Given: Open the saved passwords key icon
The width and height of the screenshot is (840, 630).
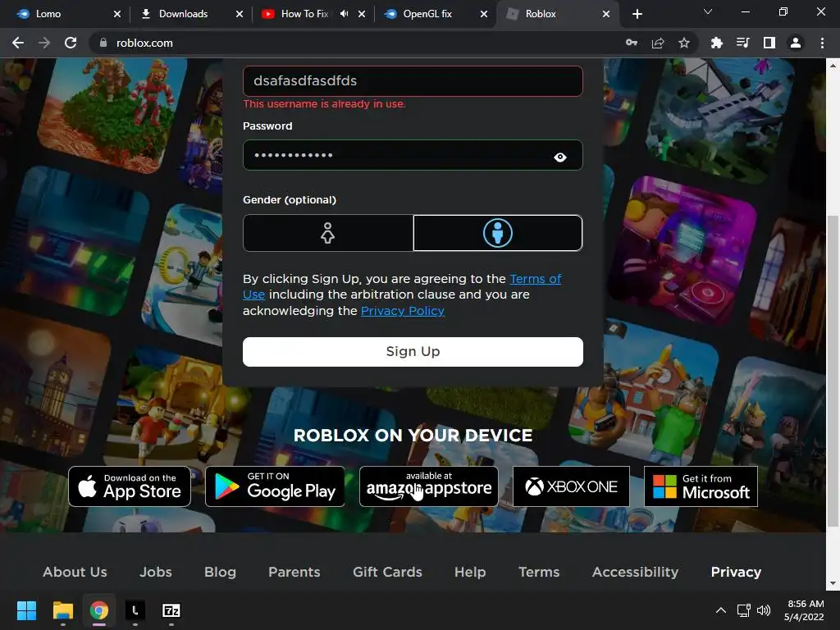Looking at the screenshot, I should coord(632,43).
